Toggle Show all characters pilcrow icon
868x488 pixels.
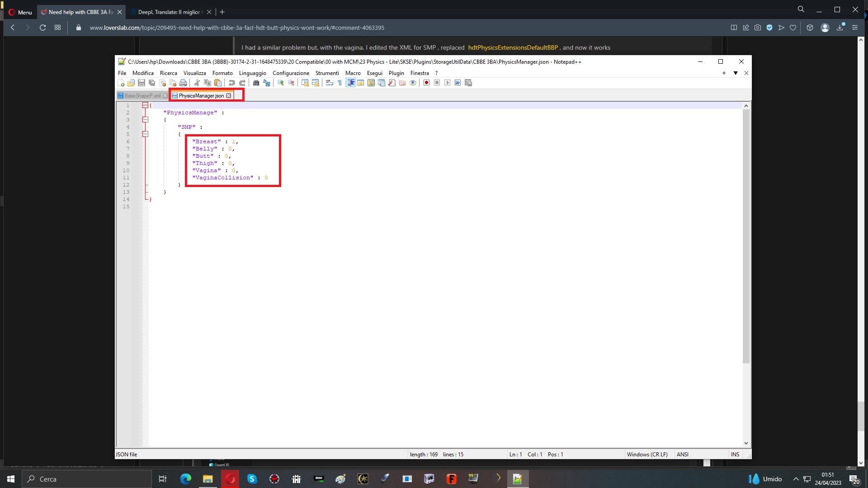coord(340,83)
